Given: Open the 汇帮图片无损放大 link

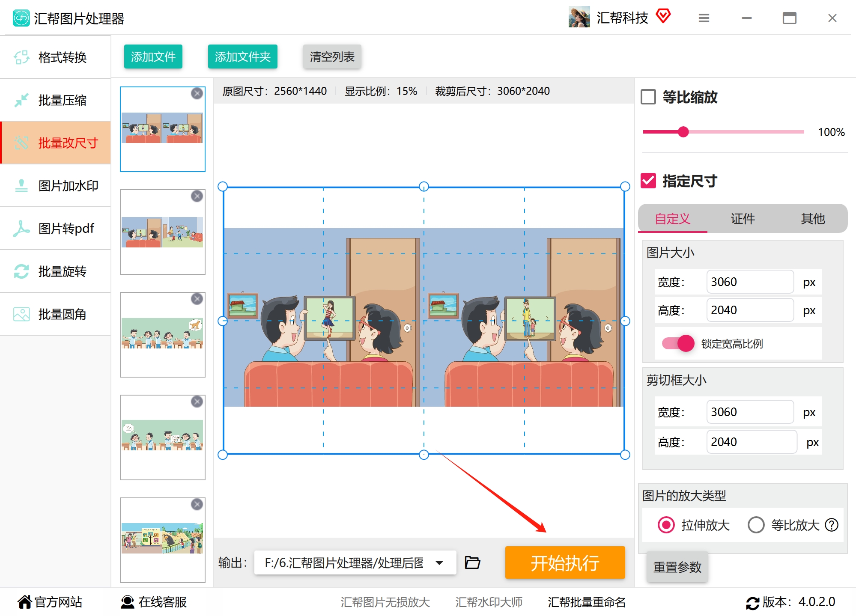Looking at the screenshot, I should [x=385, y=602].
